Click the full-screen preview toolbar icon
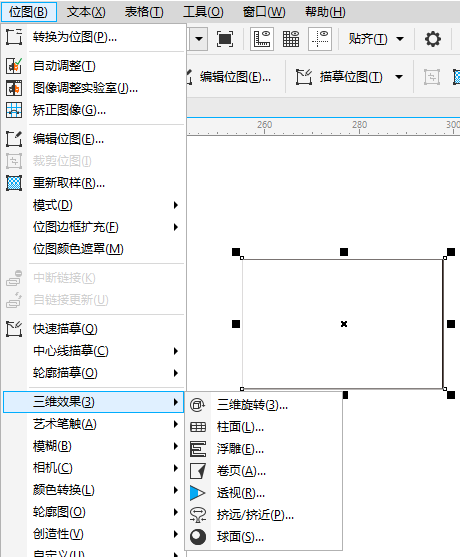The height and width of the screenshot is (557, 460). coord(225,39)
